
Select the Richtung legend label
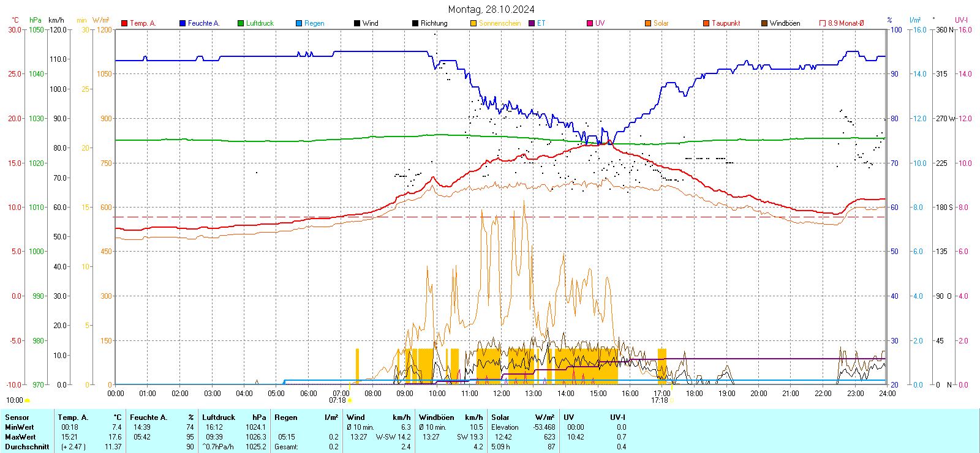click(434, 23)
